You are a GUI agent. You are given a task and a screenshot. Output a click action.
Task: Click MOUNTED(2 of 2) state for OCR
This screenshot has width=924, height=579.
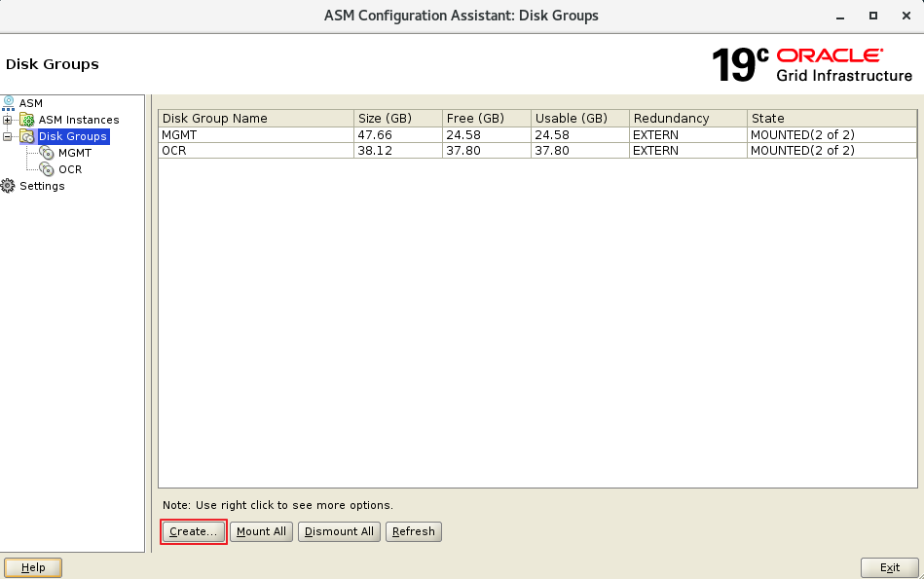(x=802, y=150)
